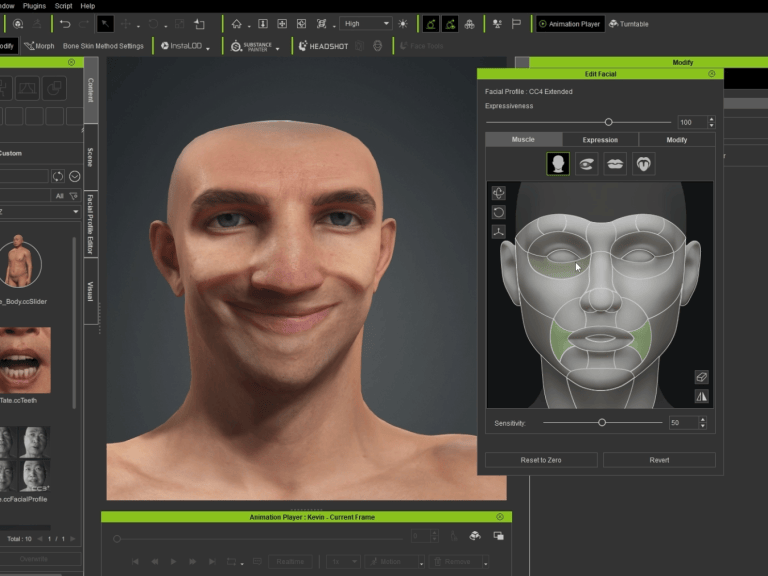This screenshot has height=576, width=768.
Task: Select the _Body.ccSlider thumbnail
Action: tap(21, 263)
